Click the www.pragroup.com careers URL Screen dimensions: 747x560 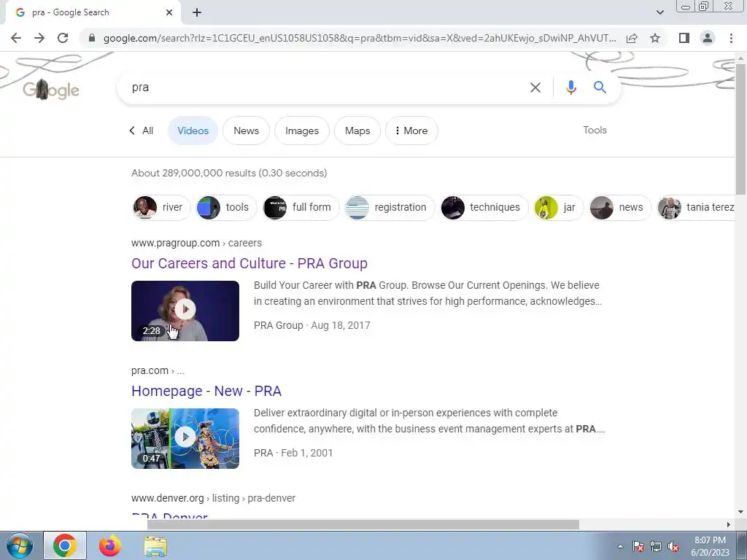click(x=196, y=243)
